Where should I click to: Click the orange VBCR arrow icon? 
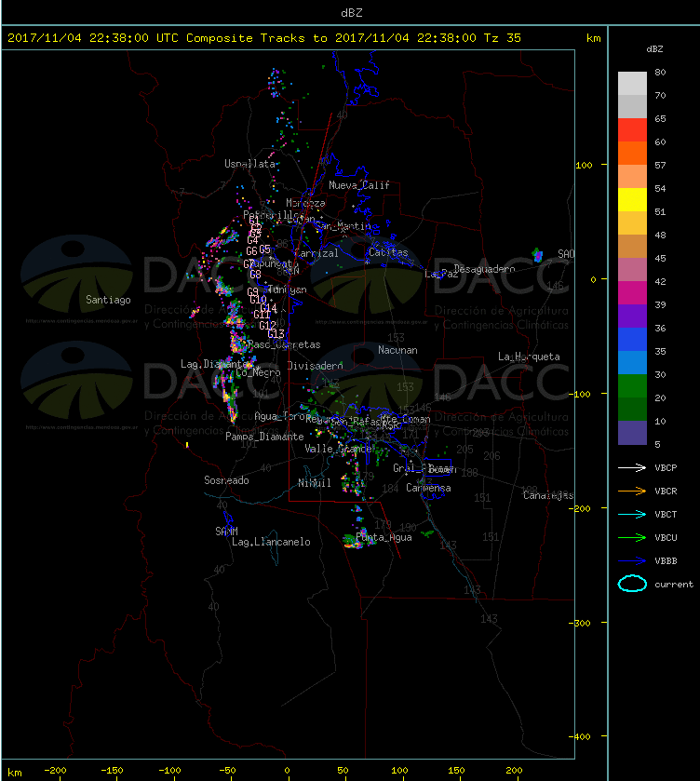pyautogui.click(x=631, y=491)
